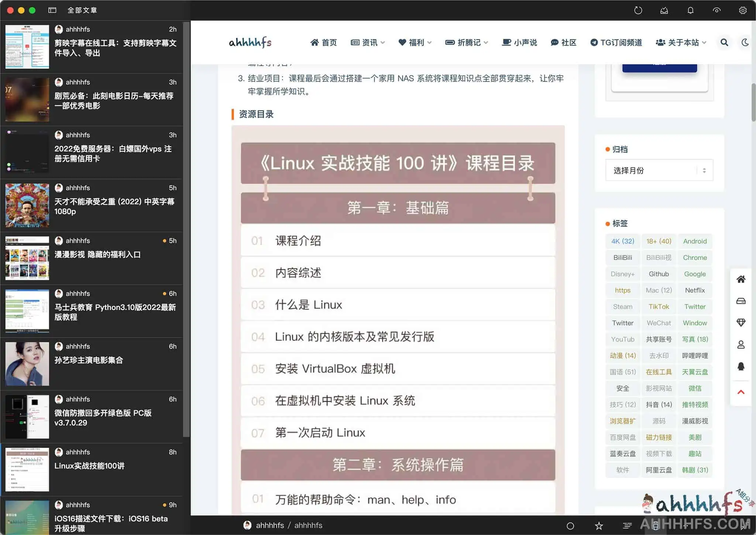Image resolution: width=756 pixels, height=535 pixels.
Task: Click the red back-to-top arrow
Action: (x=741, y=392)
